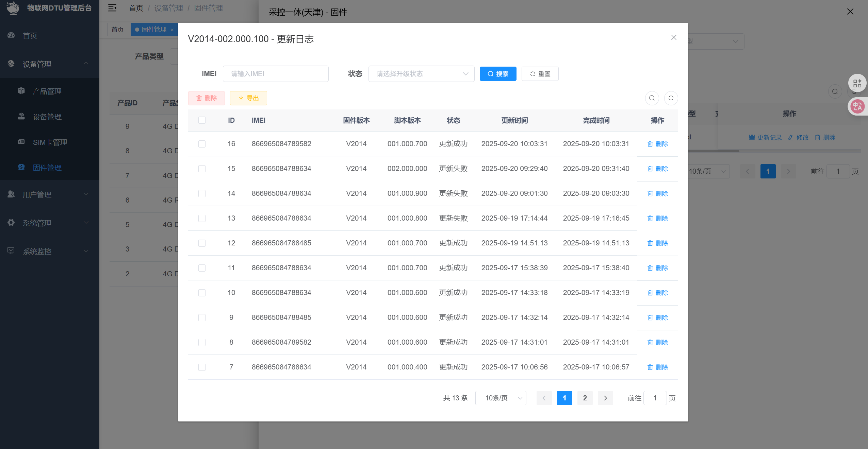
Task: Expand the 用户管理 sidebar group
Action: [x=50, y=194]
